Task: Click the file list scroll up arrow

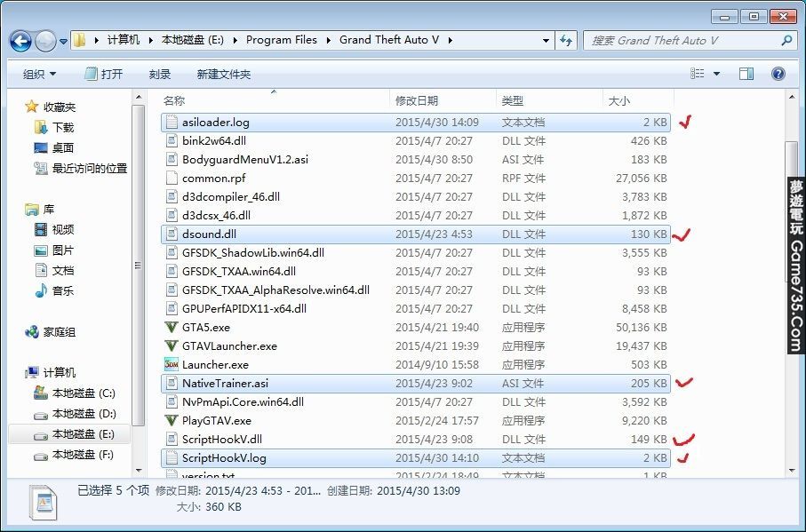Action: point(792,97)
